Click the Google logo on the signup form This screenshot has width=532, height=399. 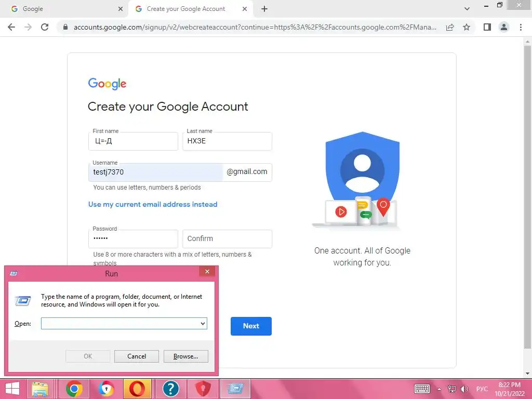click(107, 84)
